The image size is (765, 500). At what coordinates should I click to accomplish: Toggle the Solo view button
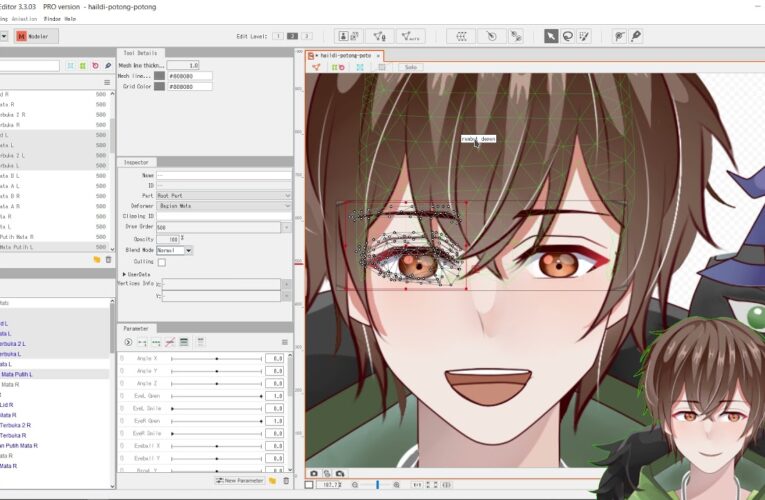tap(410, 67)
